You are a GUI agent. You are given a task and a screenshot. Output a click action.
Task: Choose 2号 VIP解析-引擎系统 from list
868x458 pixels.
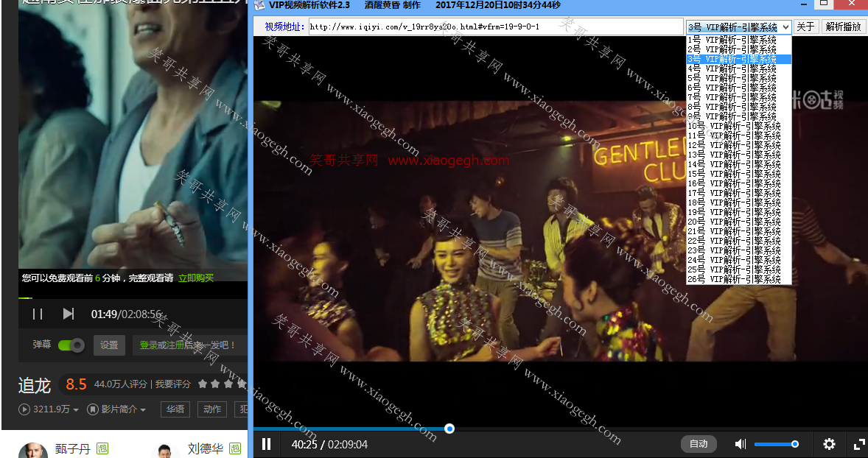pos(739,50)
